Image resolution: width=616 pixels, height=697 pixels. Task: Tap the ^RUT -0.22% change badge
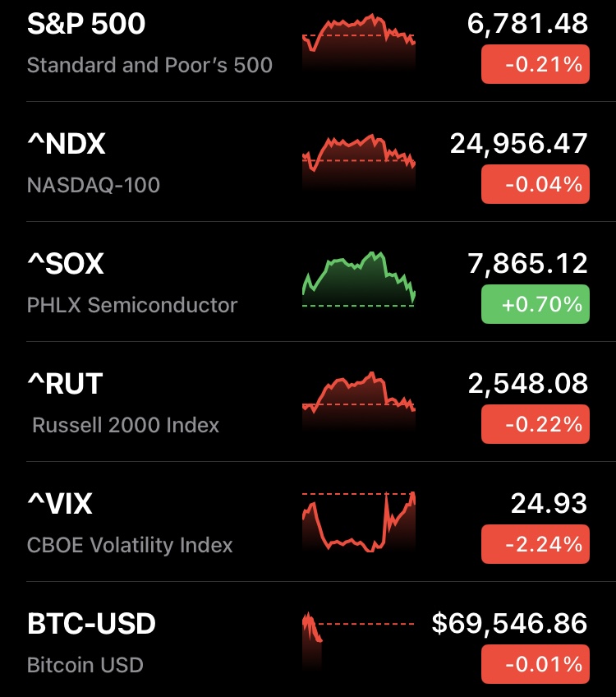click(x=535, y=424)
